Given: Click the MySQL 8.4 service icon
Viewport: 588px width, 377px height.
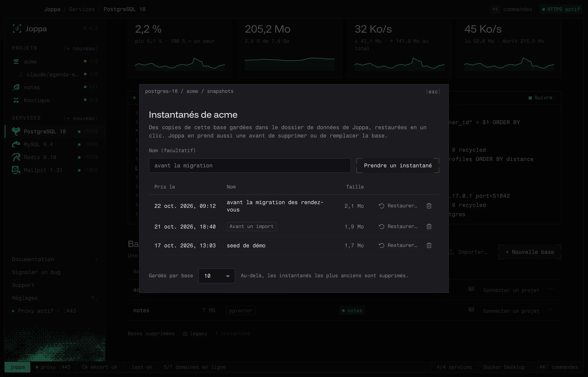Looking at the screenshot, I should (x=16, y=144).
